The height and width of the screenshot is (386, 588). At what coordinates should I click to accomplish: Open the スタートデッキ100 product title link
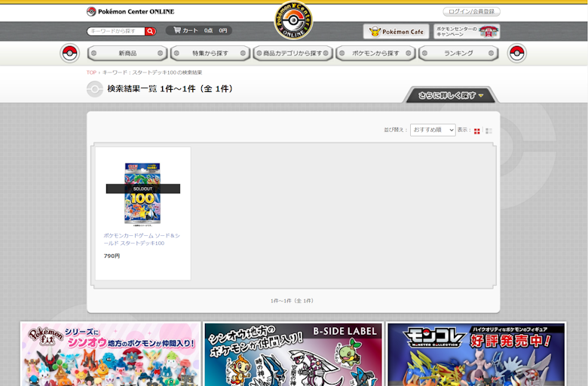(x=141, y=239)
